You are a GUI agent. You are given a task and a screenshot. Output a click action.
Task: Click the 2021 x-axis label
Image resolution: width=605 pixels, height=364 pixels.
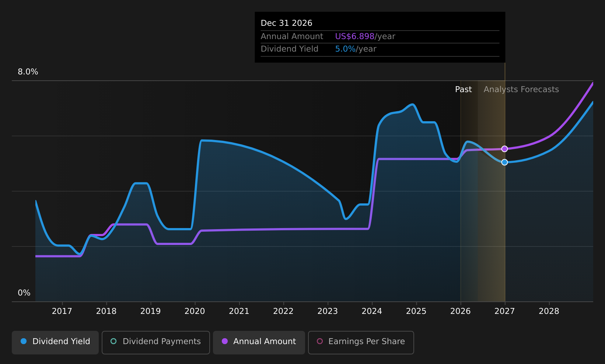(x=239, y=311)
